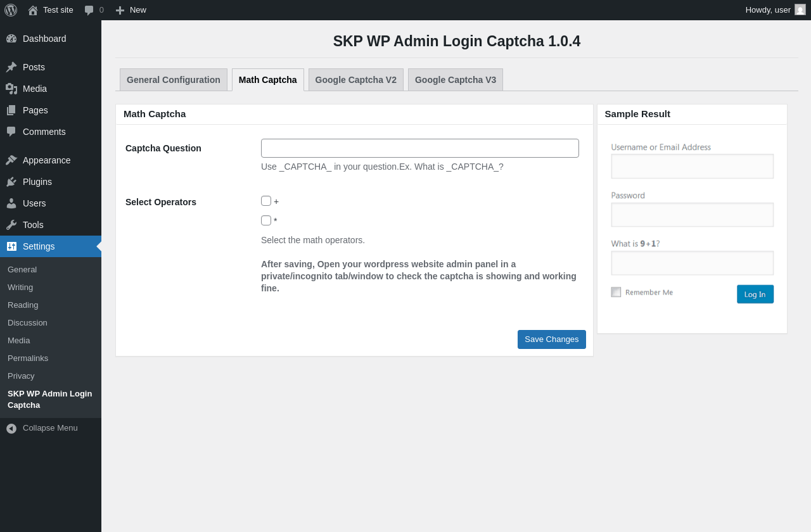
Task: Open the Users menu label
Action: click(x=34, y=203)
